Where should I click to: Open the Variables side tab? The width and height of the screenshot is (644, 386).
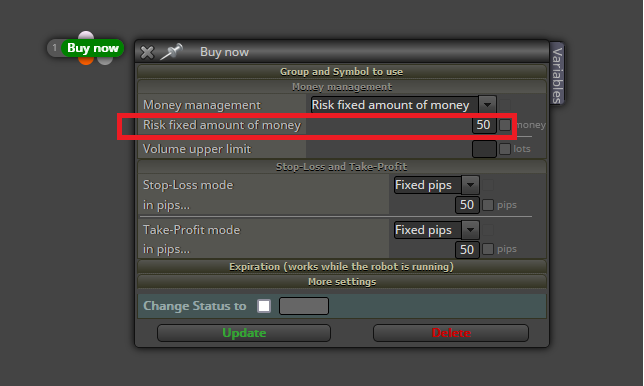[557, 74]
